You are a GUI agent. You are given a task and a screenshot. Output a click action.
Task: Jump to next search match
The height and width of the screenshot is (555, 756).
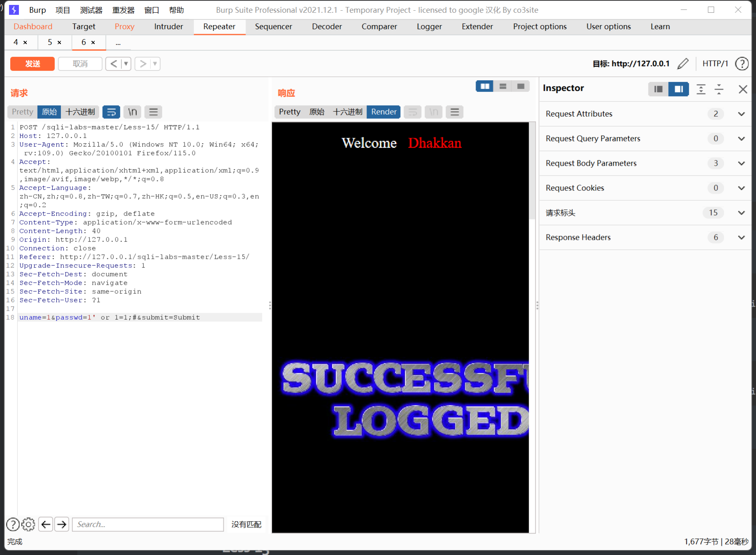tap(62, 524)
